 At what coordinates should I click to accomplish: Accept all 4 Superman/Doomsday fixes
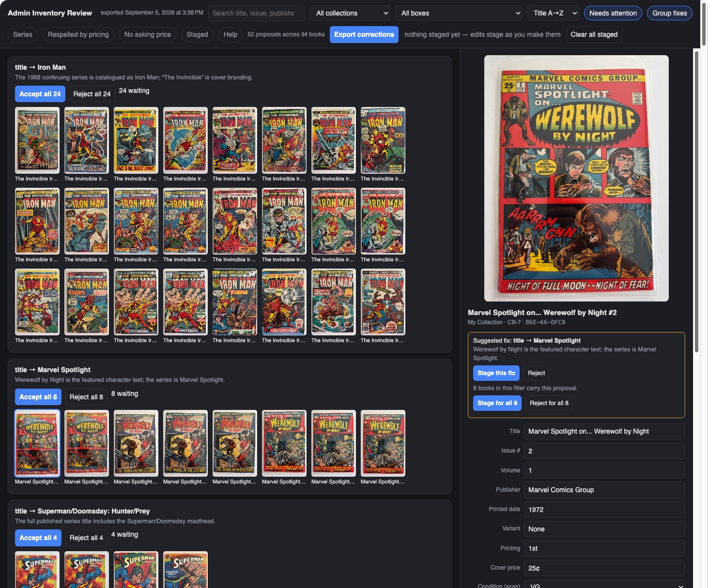[x=38, y=538]
